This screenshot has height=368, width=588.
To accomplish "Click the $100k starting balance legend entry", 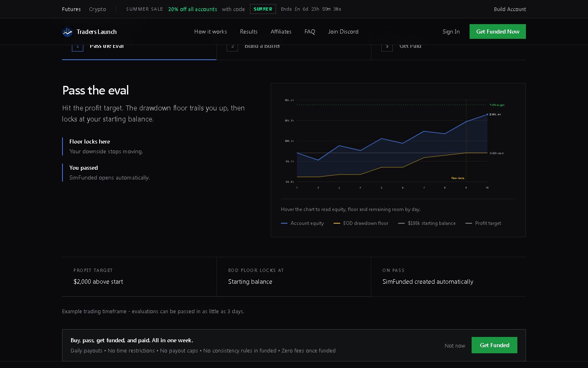I will coord(427,223).
